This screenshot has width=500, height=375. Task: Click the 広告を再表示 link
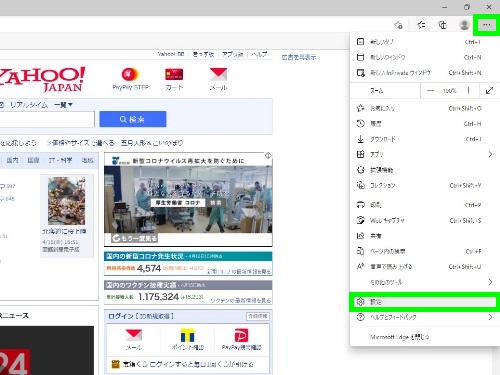299,57
